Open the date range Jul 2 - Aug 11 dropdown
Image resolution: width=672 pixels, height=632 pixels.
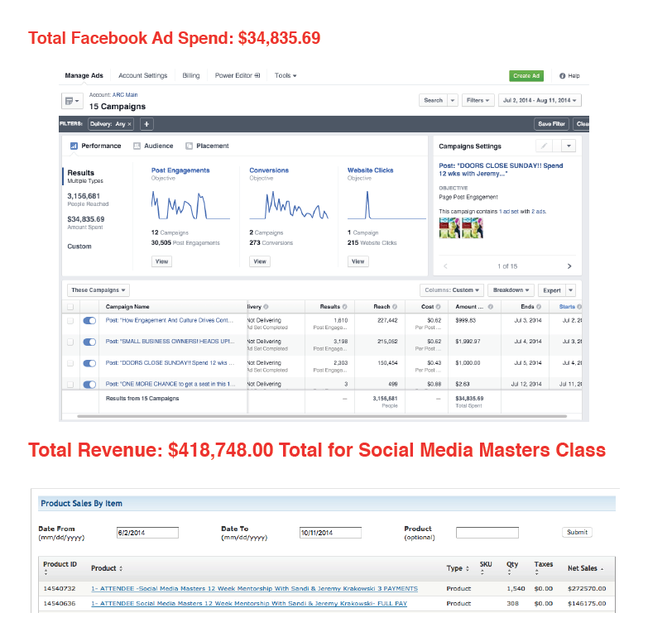pyautogui.click(x=539, y=100)
